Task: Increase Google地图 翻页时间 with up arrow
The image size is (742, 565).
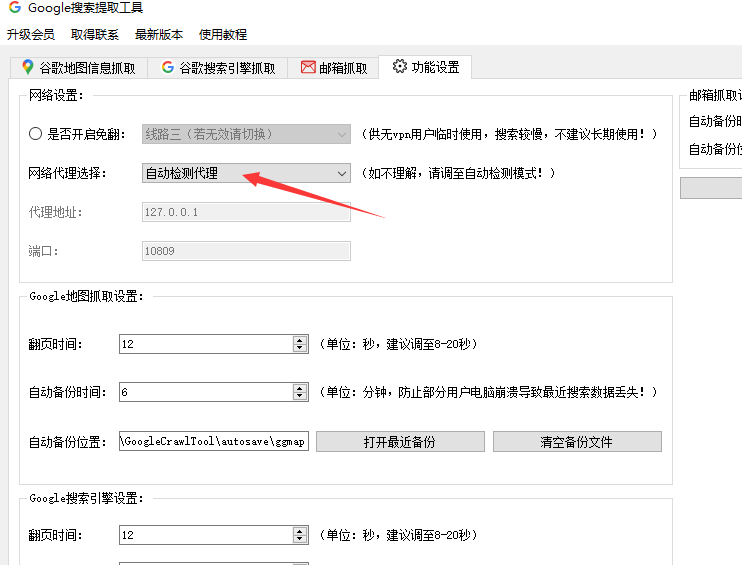Action: [300, 340]
